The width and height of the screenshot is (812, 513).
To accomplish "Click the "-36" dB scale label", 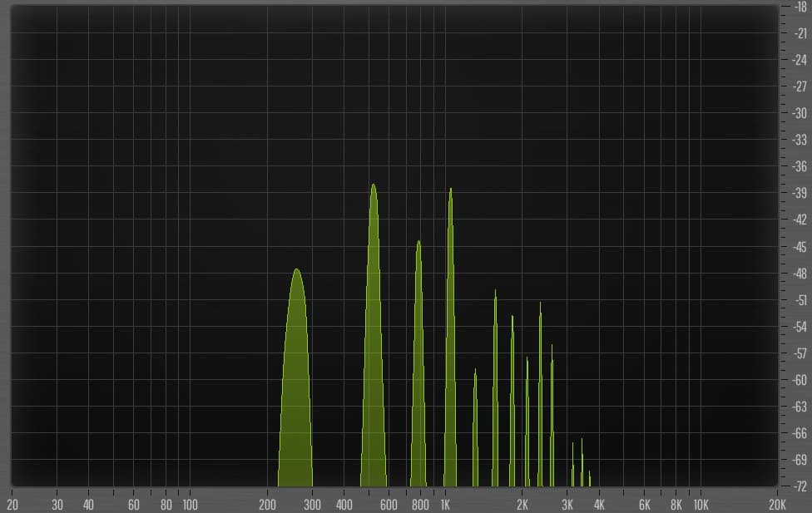I will pyautogui.click(x=800, y=166).
